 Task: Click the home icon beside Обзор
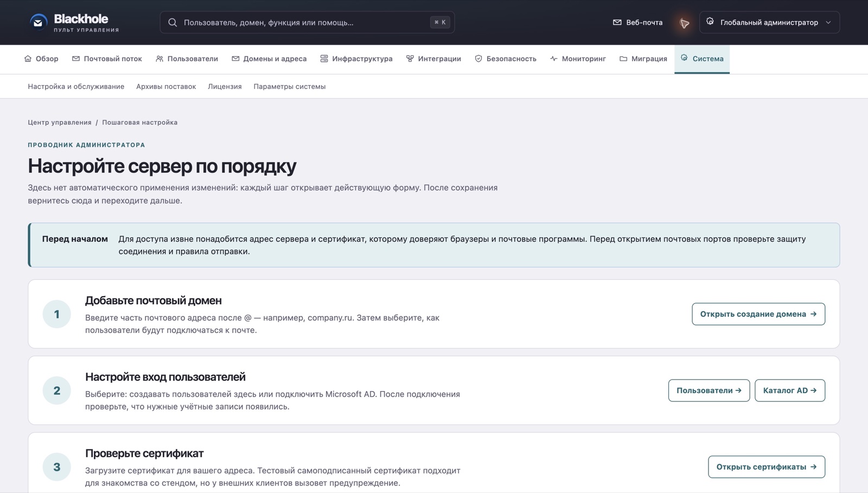tap(28, 59)
